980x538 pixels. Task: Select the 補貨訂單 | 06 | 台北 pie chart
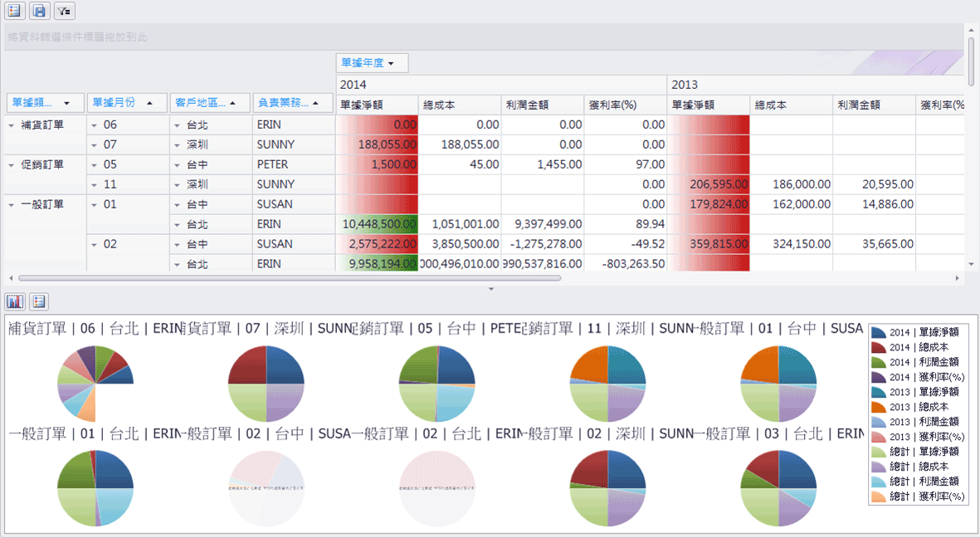(x=95, y=384)
